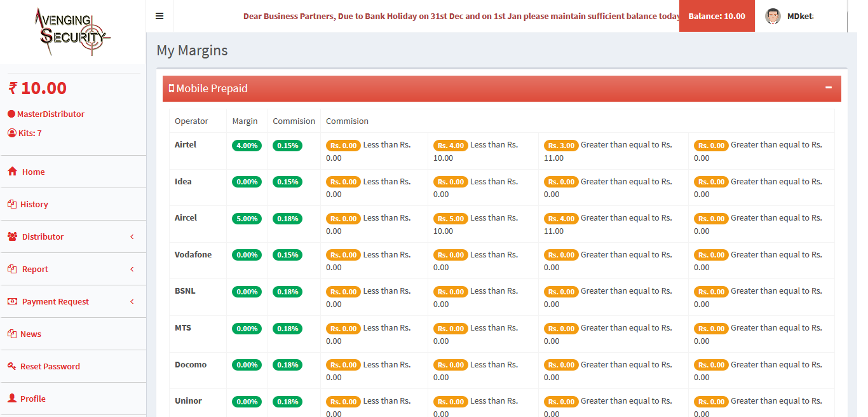Screen dimensions: 868x417
Task: Click the Avenging Security logo
Action: [x=72, y=32]
